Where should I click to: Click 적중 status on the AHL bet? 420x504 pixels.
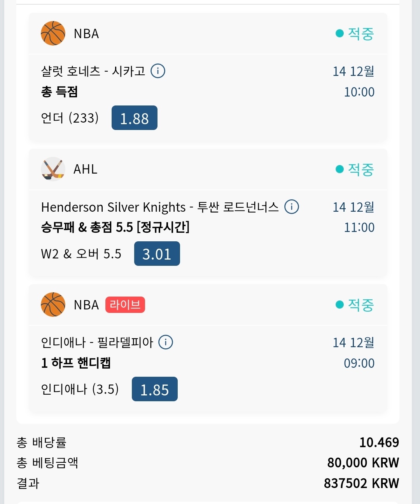(x=355, y=169)
